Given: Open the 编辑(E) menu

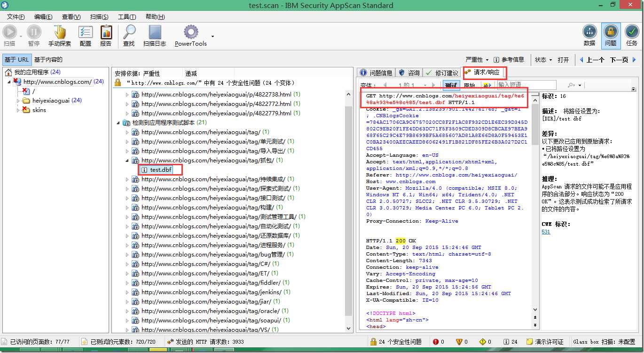Looking at the screenshot, I should (x=43, y=17).
